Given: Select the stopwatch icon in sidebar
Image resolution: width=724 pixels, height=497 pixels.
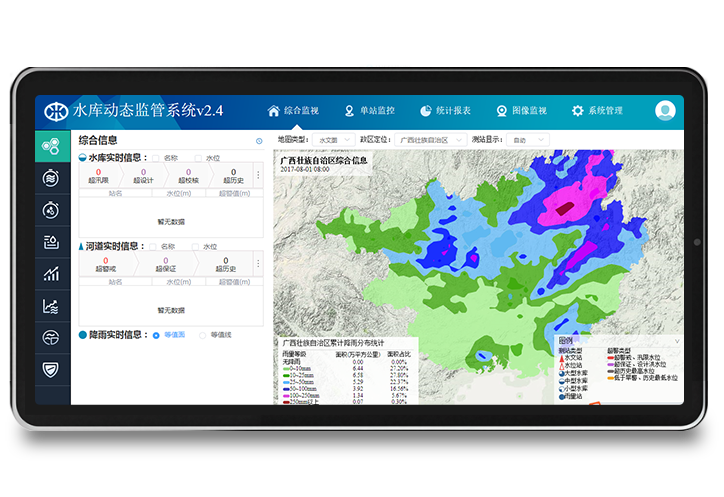Looking at the screenshot, I should pos(52,210).
